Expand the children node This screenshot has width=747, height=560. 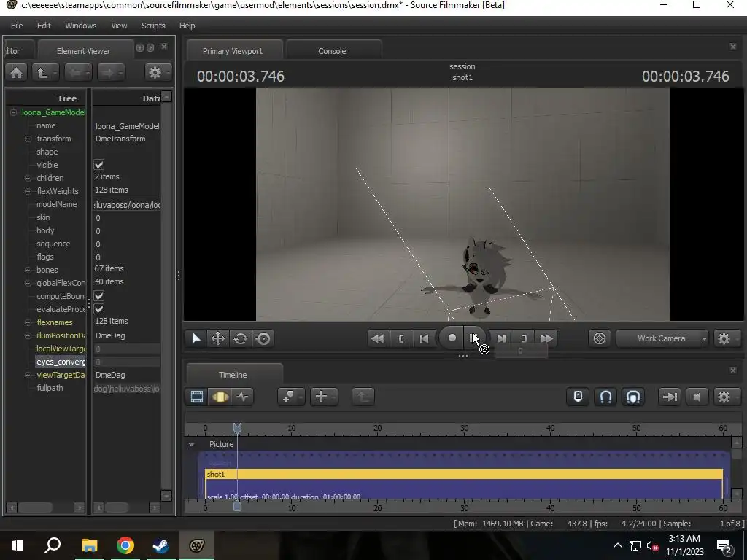pos(28,178)
